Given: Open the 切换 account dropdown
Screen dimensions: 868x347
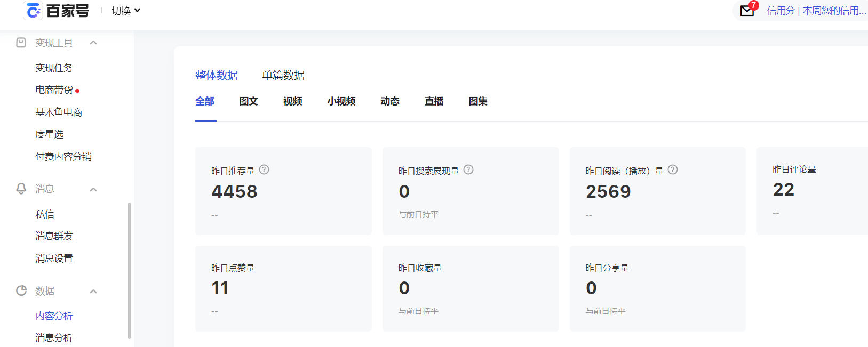Looking at the screenshot, I should pyautogui.click(x=126, y=11).
